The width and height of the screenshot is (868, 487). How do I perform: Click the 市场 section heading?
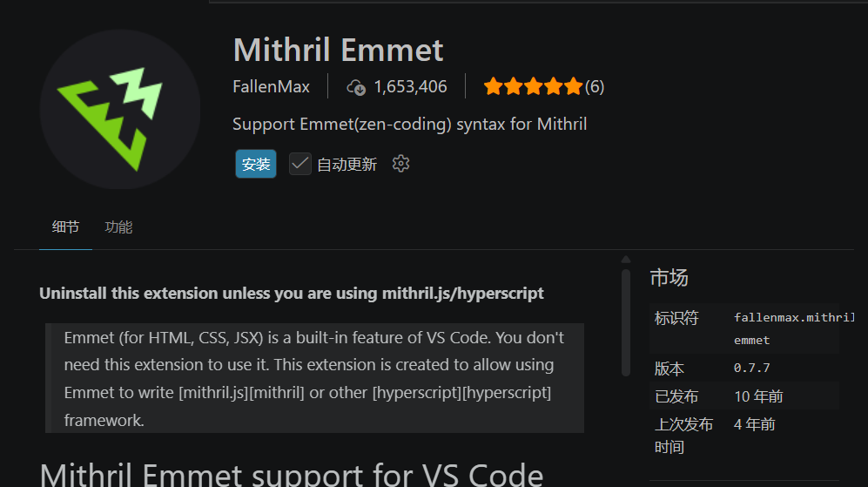coord(669,278)
